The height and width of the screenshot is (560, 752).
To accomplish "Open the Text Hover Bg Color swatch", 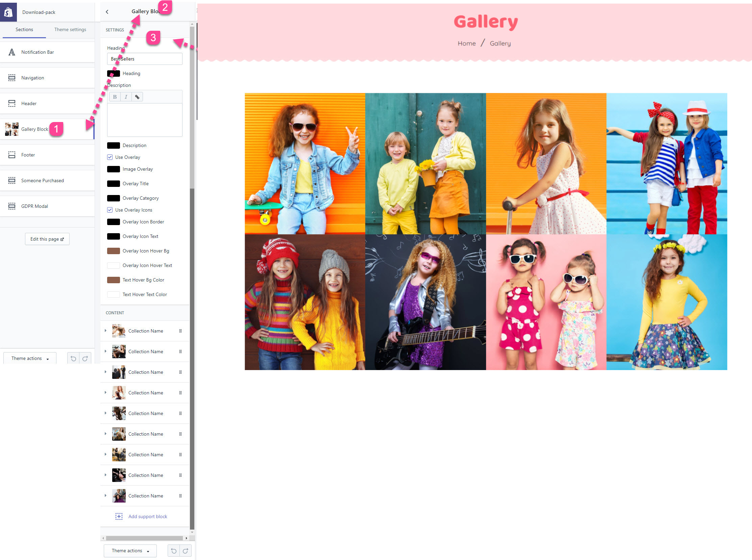I will (114, 280).
